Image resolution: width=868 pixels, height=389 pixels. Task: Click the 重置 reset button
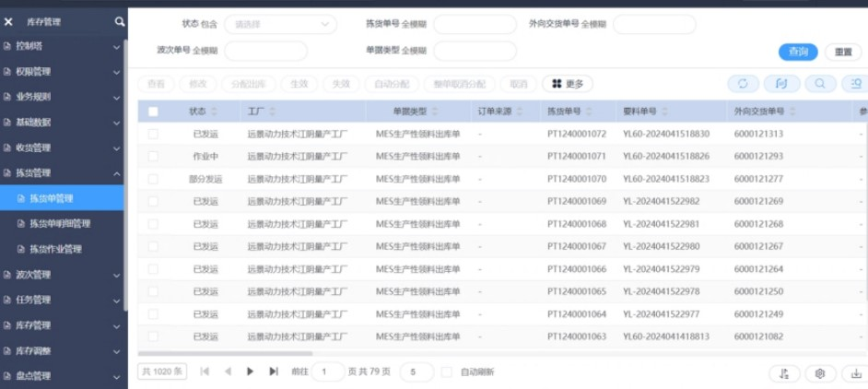coord(843,52)
